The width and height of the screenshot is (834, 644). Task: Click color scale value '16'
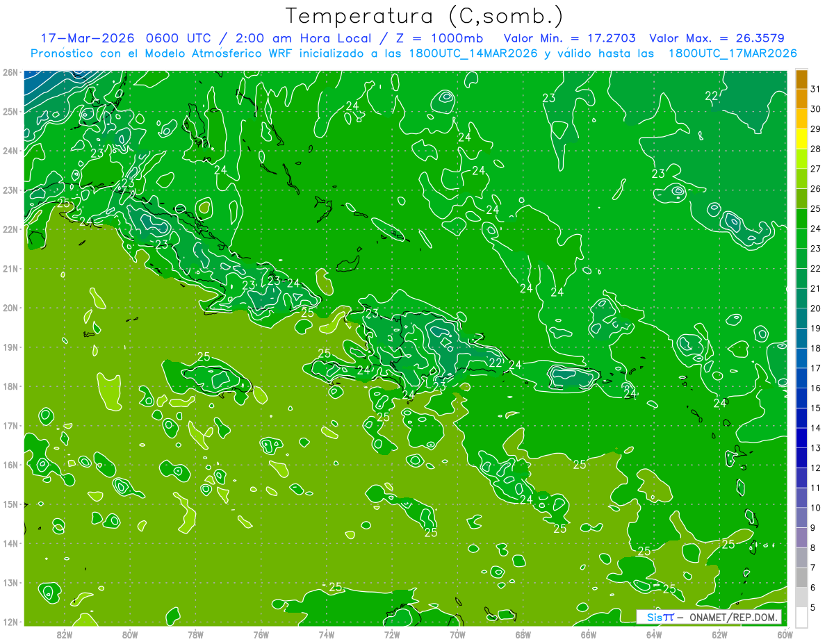[815, 388]
